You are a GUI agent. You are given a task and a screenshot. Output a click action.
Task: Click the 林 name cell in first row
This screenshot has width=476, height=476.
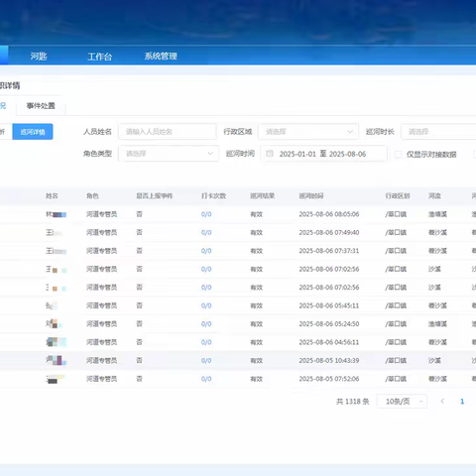coord(56,214)
